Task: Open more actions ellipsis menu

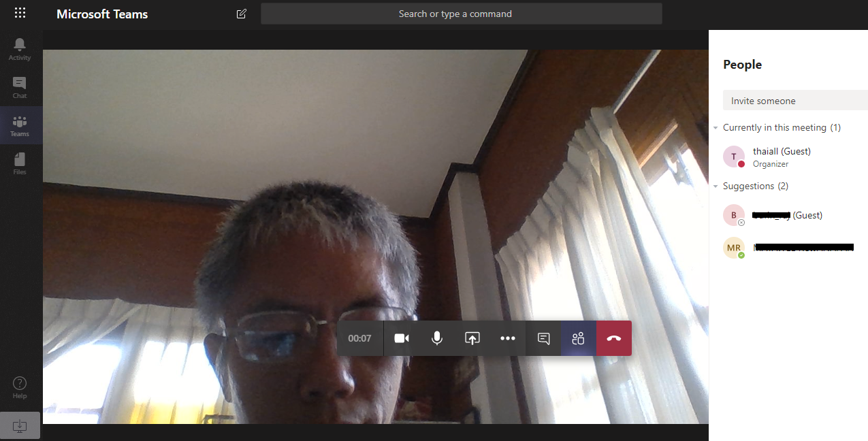Action: coord(508,338)
